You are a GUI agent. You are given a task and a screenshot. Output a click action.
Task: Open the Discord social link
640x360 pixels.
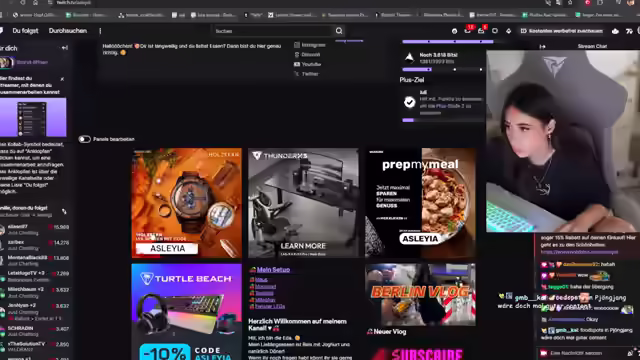click(307, 55)
